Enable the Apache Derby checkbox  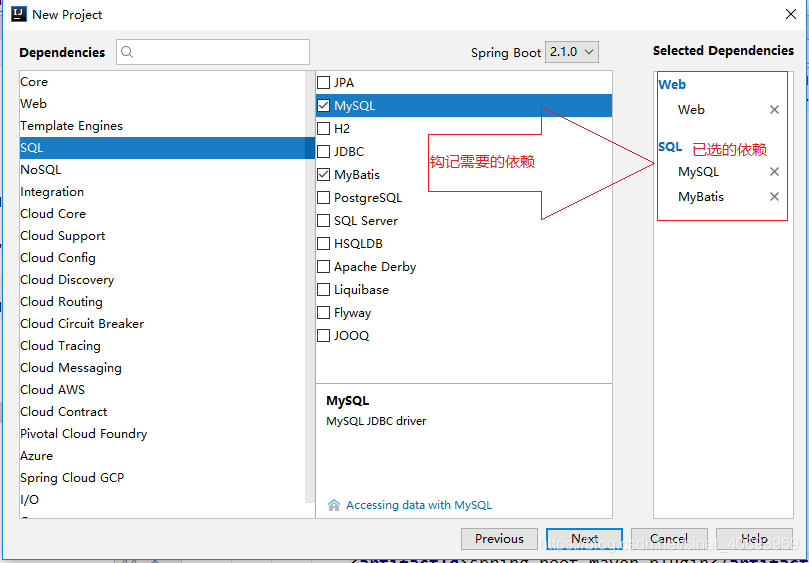point(323,267)
